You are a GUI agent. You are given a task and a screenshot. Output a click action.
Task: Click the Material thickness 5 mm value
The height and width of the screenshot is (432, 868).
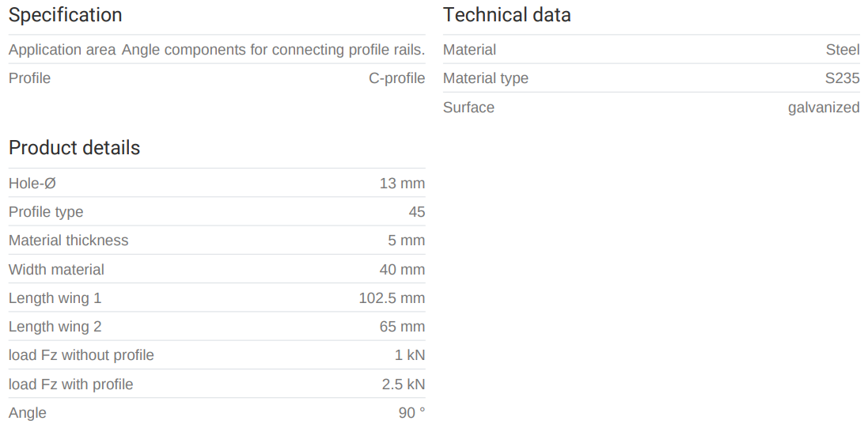[406, 241]
